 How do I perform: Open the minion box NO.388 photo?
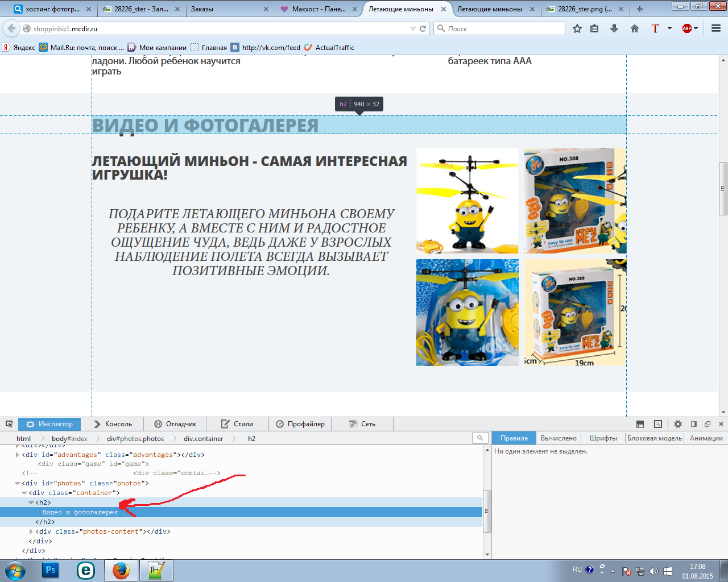point(575,201)
